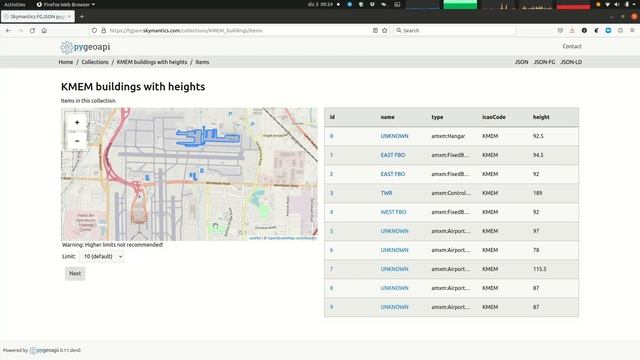Open the Firefox hamburger menu
This screenshot has width=640, height=360.
(632, 31)
